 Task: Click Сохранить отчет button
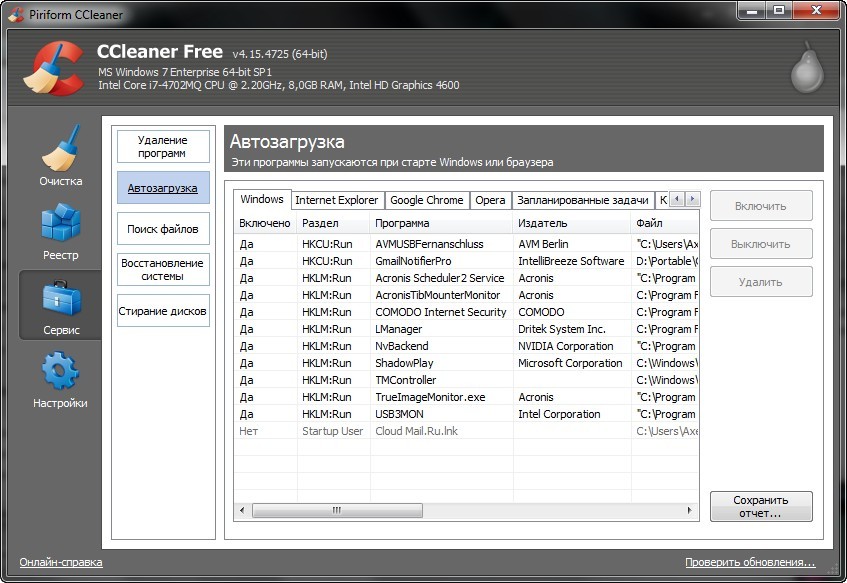tap(761, 506)
